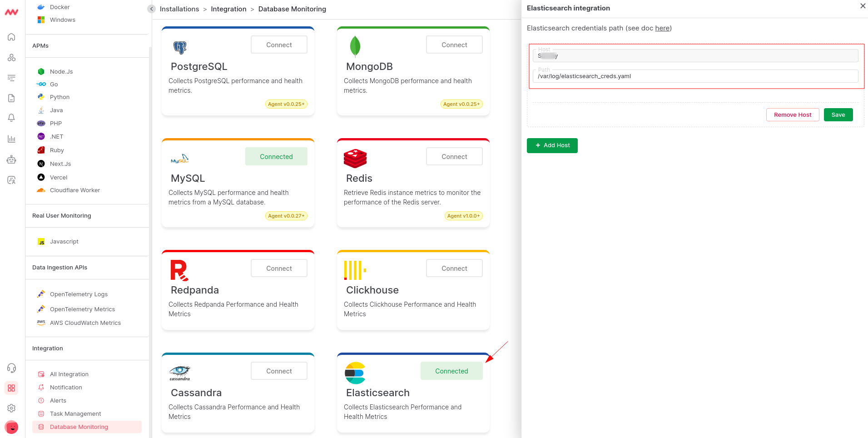Open OpenTelemetry Metrics item

pyautogui.click(x=82, y=309)
